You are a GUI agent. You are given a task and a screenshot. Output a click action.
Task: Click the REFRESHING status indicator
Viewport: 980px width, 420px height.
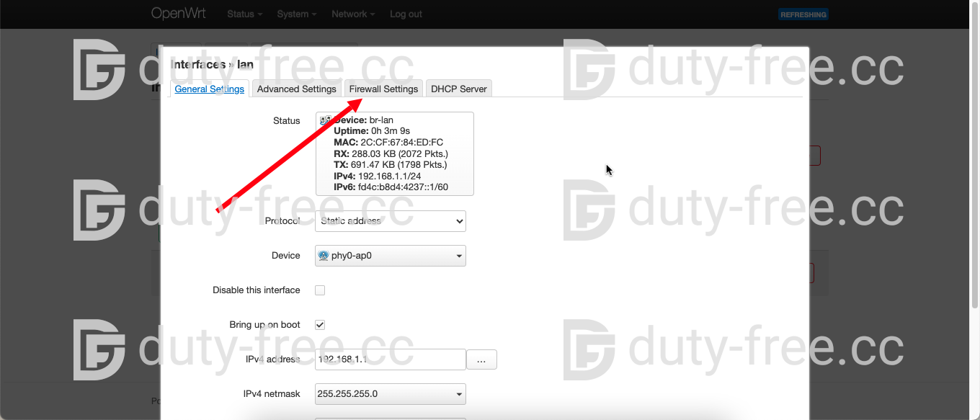(x=803, y=14)
